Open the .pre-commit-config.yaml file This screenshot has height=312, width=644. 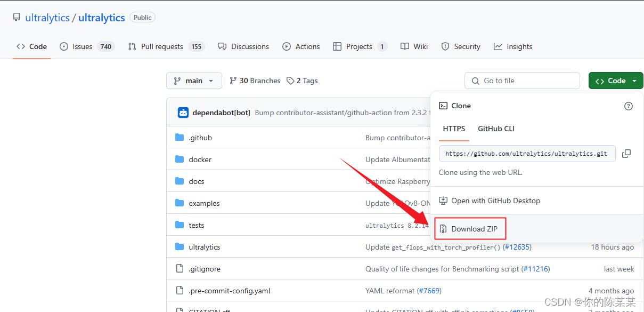(230, 291)
